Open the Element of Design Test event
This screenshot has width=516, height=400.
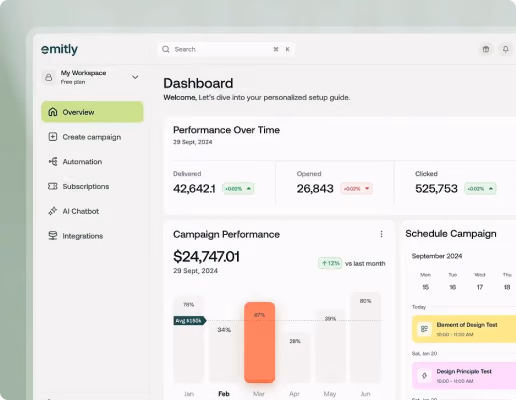(x=464, y=329)
